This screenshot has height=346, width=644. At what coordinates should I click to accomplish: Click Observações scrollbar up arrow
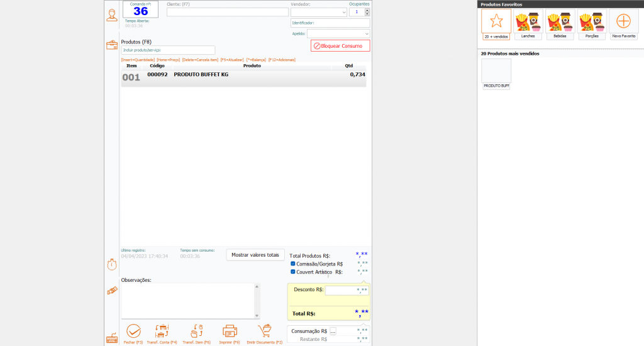coord(257,286)
